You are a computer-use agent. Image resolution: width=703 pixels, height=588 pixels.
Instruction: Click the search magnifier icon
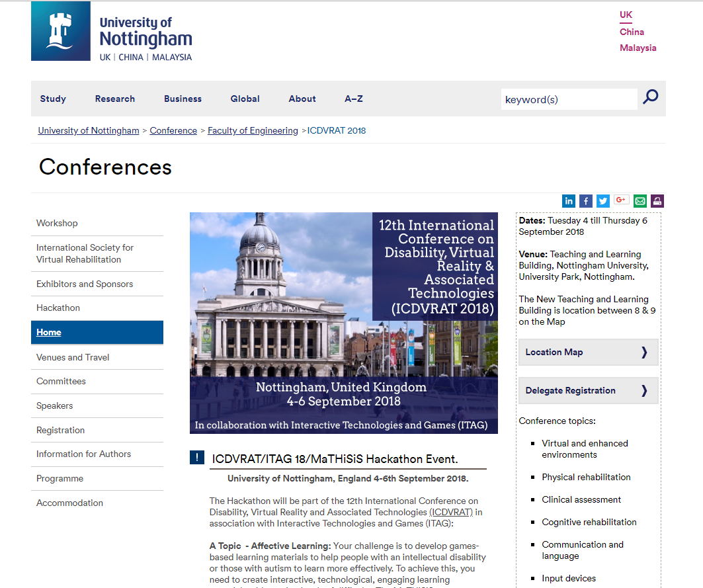point(651,97)
